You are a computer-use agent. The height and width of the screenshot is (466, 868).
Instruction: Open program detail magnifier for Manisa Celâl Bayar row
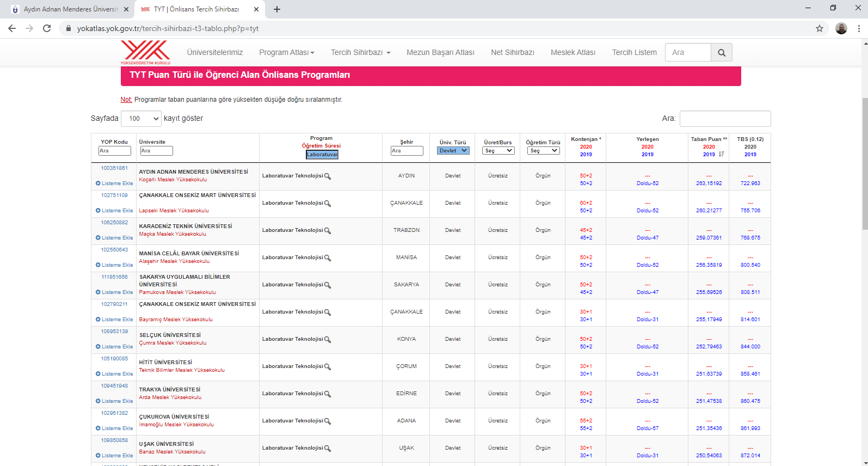pyautogui.click(x=328, y=258)
